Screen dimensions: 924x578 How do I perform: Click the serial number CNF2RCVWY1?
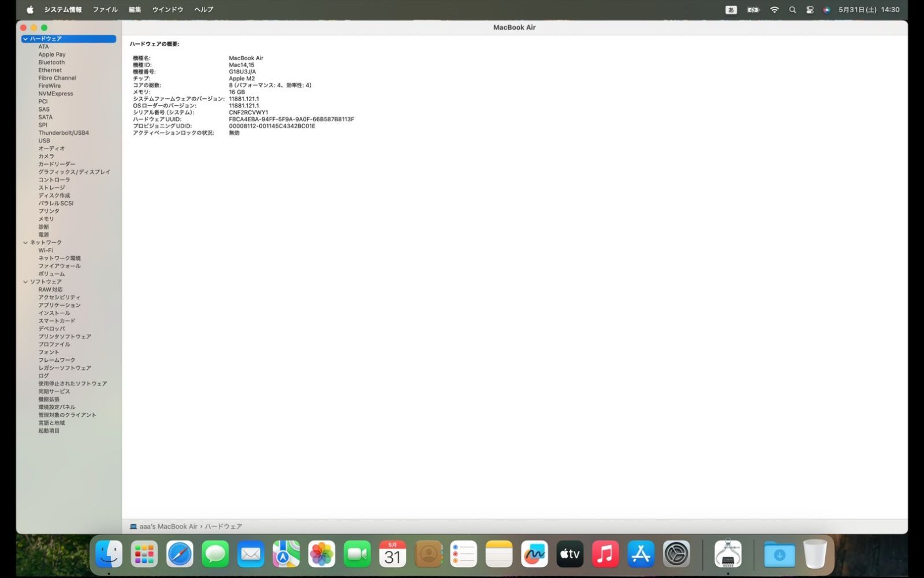click(x=248, y=113)
